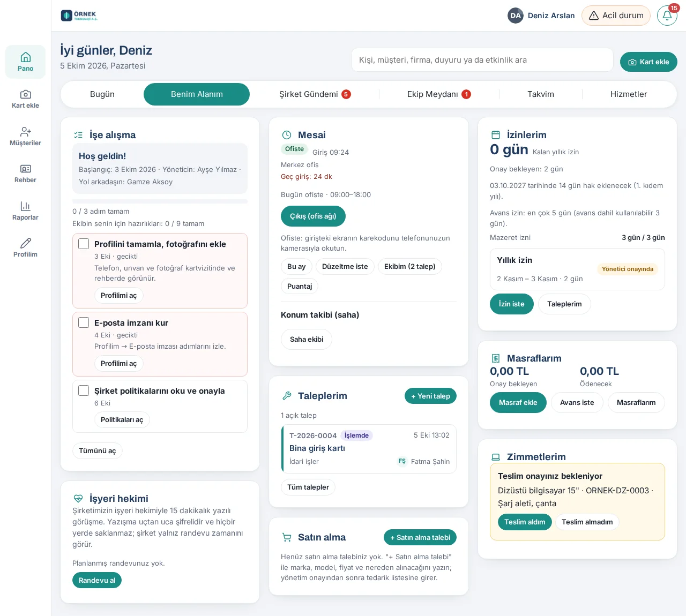
Task: Click Tümünü aç in İşe alışma
Action: click(x=98, y=450)
